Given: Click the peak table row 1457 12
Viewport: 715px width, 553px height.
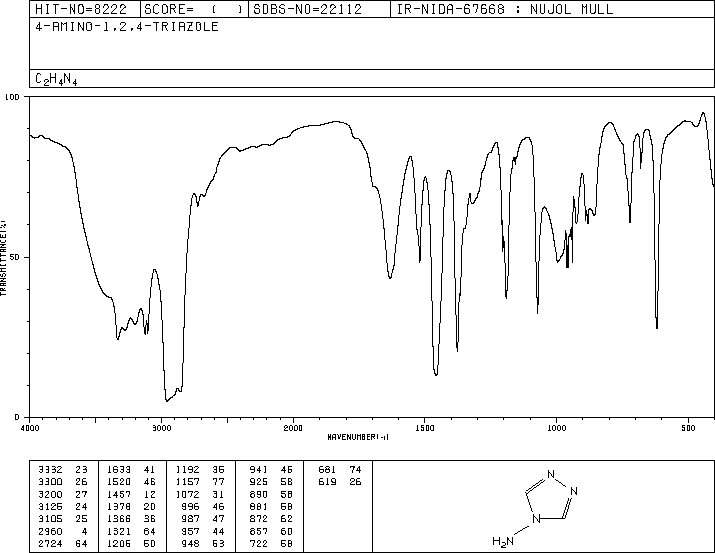Looking at the screenshot, I should point(131,494).
